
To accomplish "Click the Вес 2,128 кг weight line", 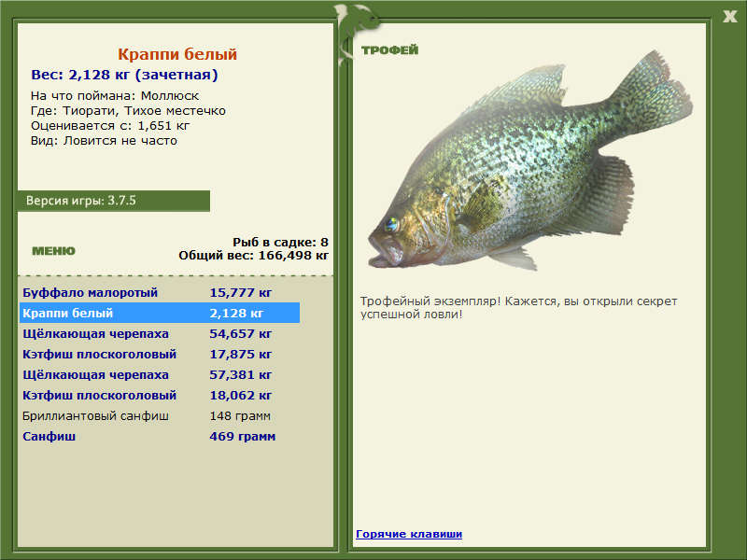I will tap(124, 75).
